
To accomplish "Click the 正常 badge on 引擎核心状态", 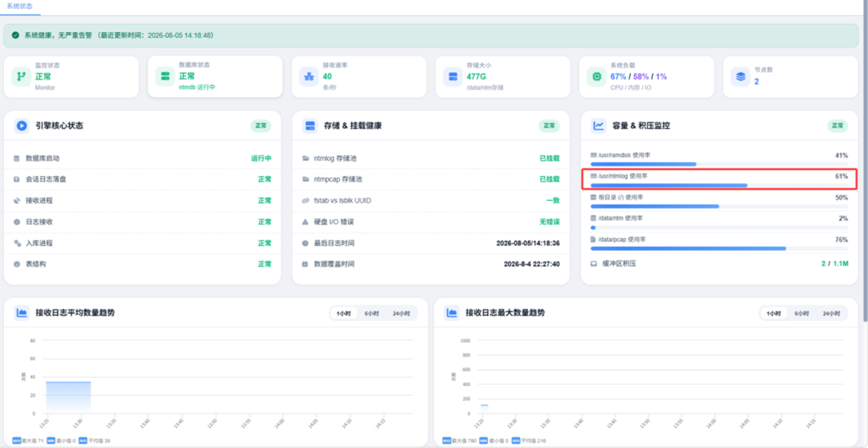I will tap(260, 125).
